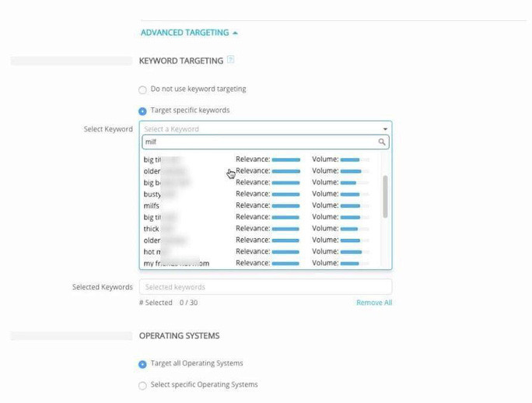This screenshot has width=532, height=403.
Task: Choose the 'milfs' keyword suggestion
Action: 152,205
